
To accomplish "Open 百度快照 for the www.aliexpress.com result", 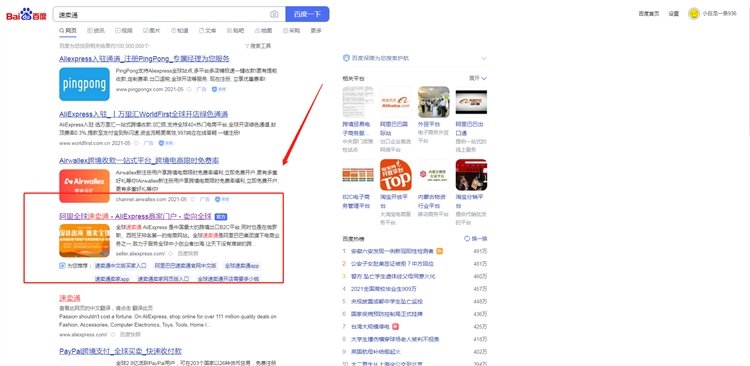I will 130,334.
